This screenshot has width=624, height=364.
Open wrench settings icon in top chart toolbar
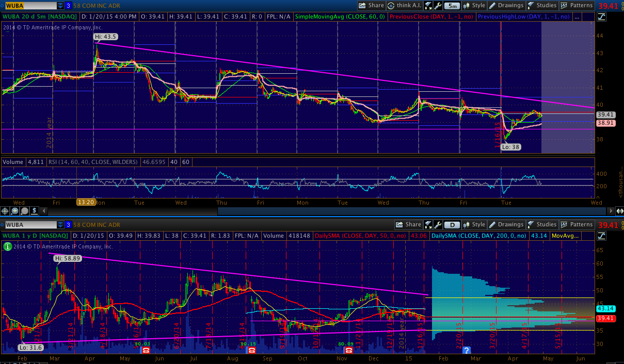click(438, 6)
